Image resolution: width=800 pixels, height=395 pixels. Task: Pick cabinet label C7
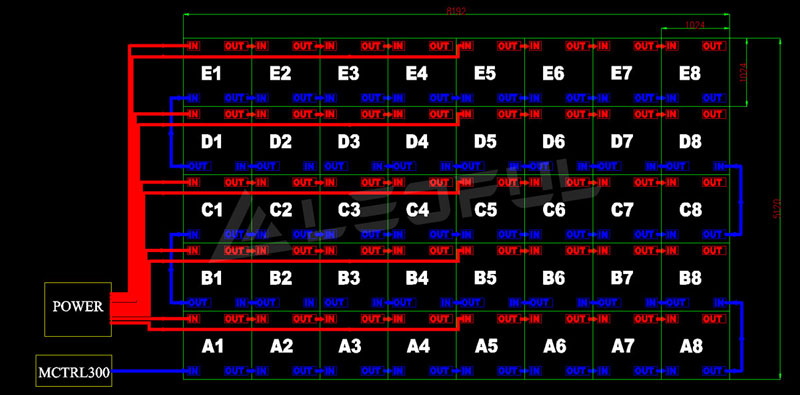coord(621,210)
